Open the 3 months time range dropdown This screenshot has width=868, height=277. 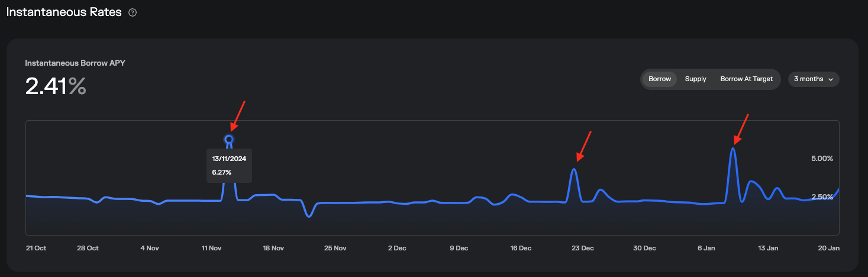point(813,79)
